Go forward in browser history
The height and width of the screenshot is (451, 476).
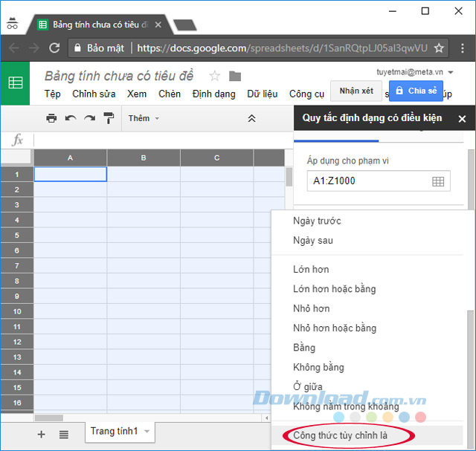pos(34,48)
